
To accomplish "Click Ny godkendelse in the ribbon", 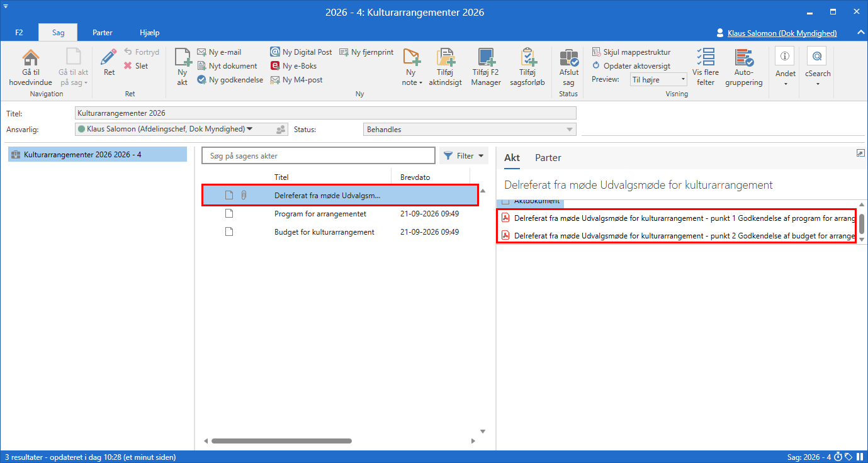I will point(230,80).
